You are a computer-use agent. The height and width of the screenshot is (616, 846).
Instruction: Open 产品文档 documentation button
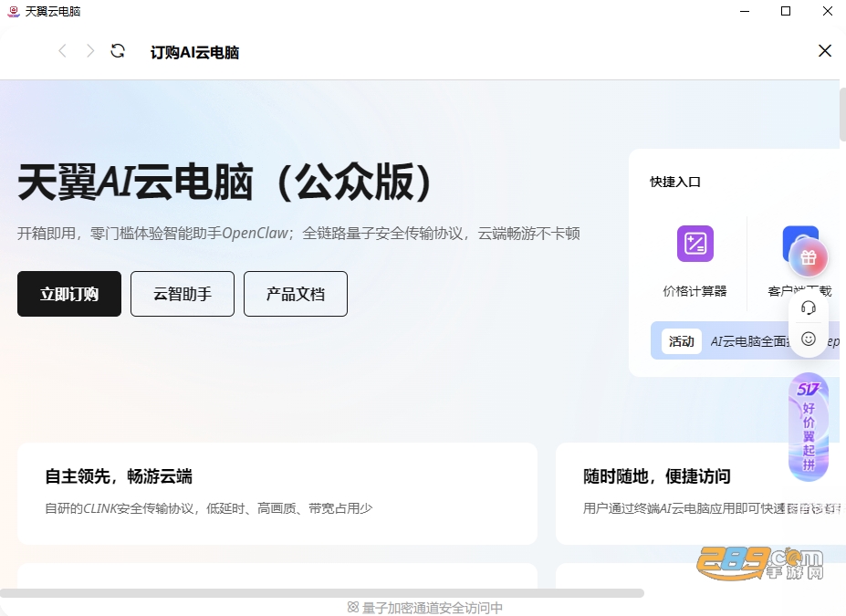[x=296, y=294]
